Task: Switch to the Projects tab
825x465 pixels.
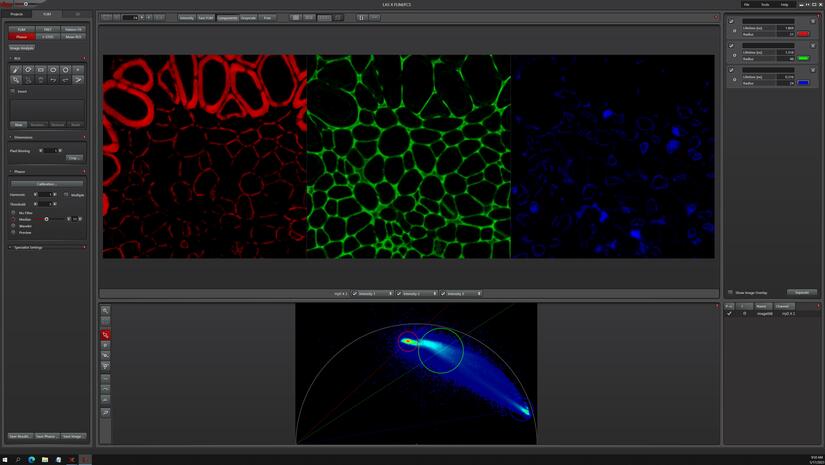Action: click(16, 14)
